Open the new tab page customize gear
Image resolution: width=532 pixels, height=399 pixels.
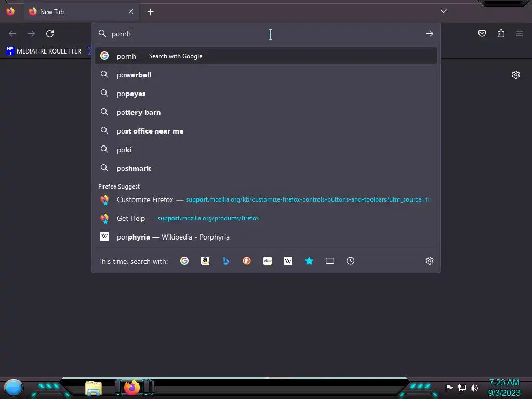pyautogui.click(x=516, y=75)
